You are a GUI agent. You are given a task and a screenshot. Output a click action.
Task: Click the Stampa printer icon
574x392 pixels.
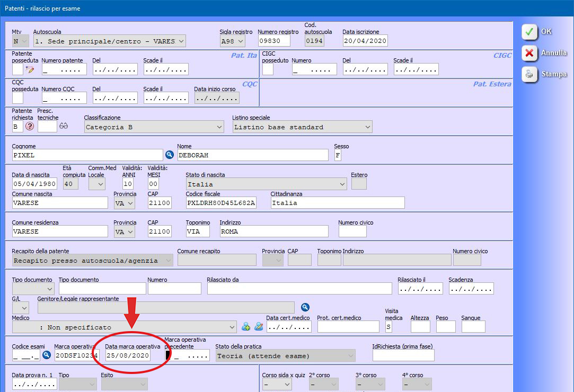529,75
